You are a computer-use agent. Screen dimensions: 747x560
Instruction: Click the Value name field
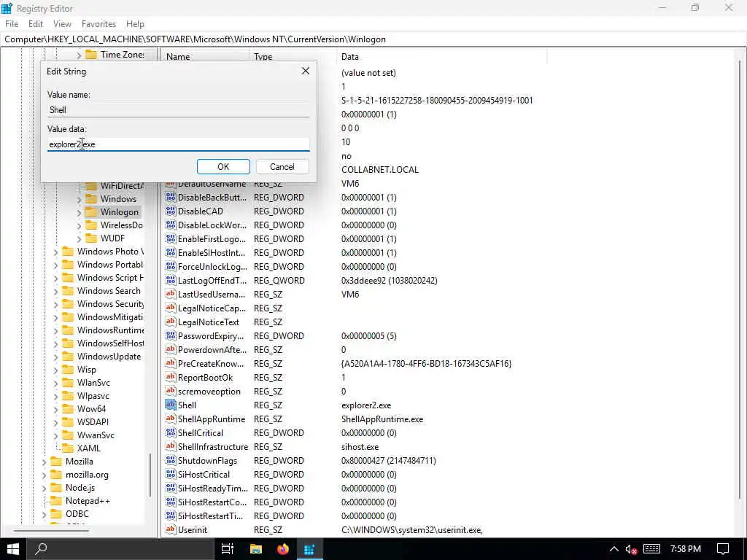point(178,110)
